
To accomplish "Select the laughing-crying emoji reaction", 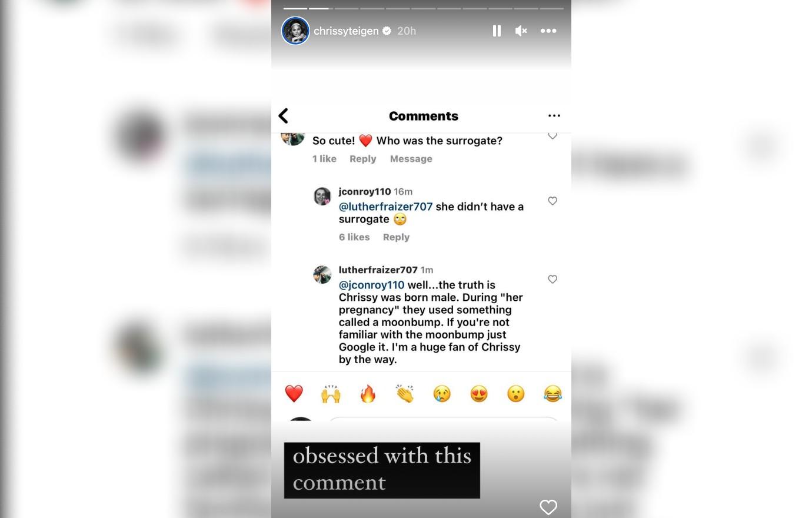I will [x=553, y=393].
